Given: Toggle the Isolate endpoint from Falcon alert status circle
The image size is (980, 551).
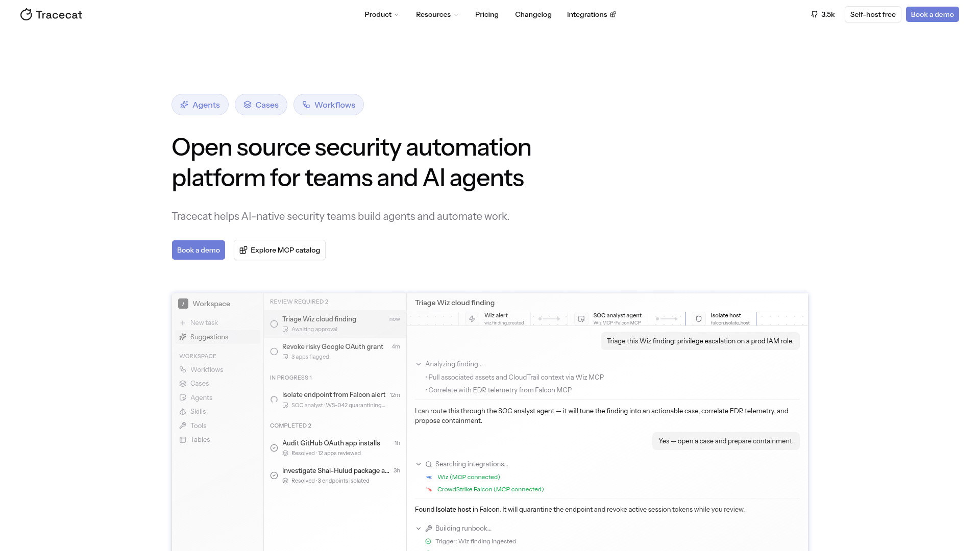Looking at the screenshot, I should [x=274, y=399].
